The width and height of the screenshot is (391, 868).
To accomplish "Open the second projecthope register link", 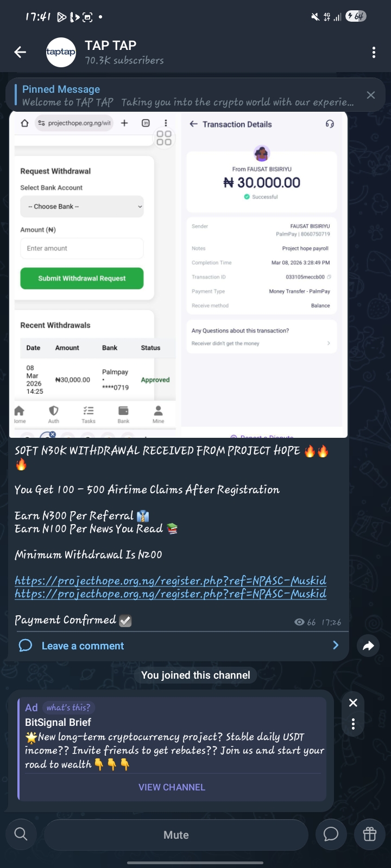I will (x=171, y=593).
